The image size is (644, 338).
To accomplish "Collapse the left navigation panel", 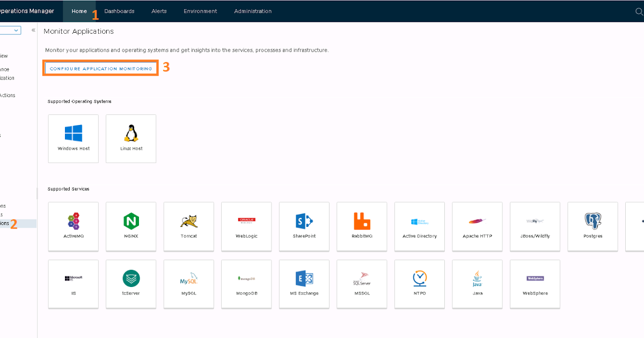I will [x=33, y=31].
